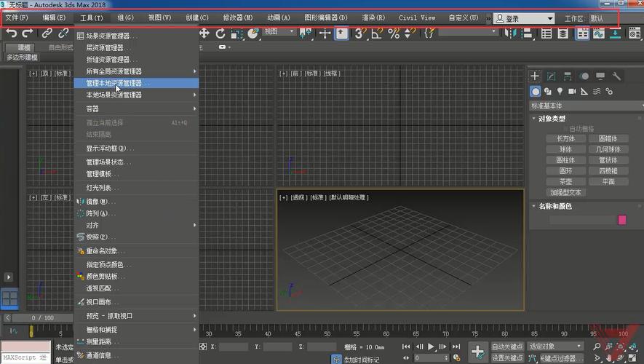Expand the 容器 submenu
Image resolution: width=644 pixels, height=364 pixels.
pyautogui.click(x=136, y=109)
